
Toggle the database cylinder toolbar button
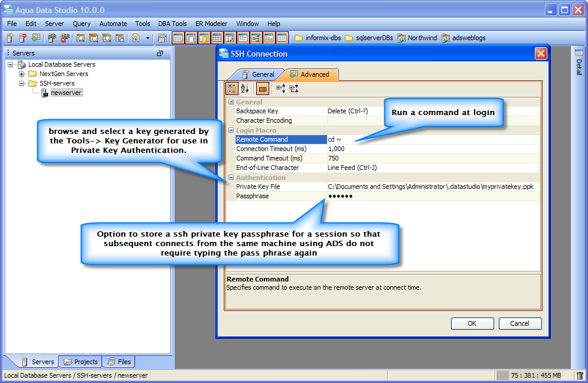coord(204,38)
